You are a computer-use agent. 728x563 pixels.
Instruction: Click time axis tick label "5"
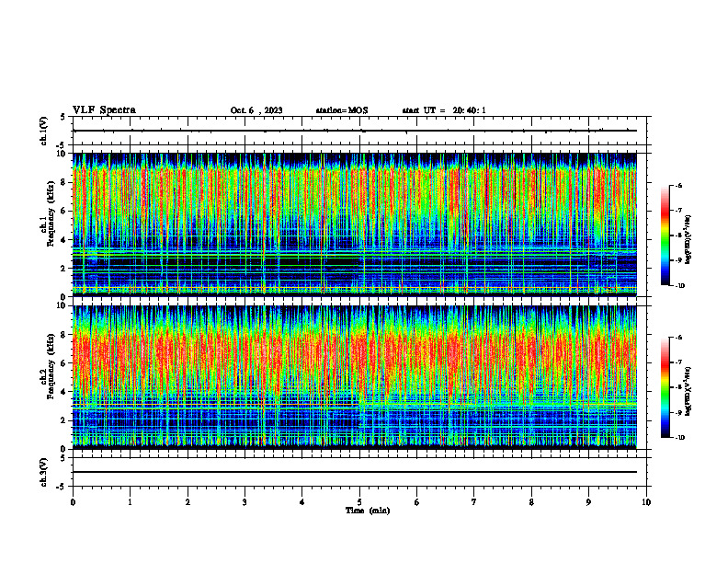point(359,502)
